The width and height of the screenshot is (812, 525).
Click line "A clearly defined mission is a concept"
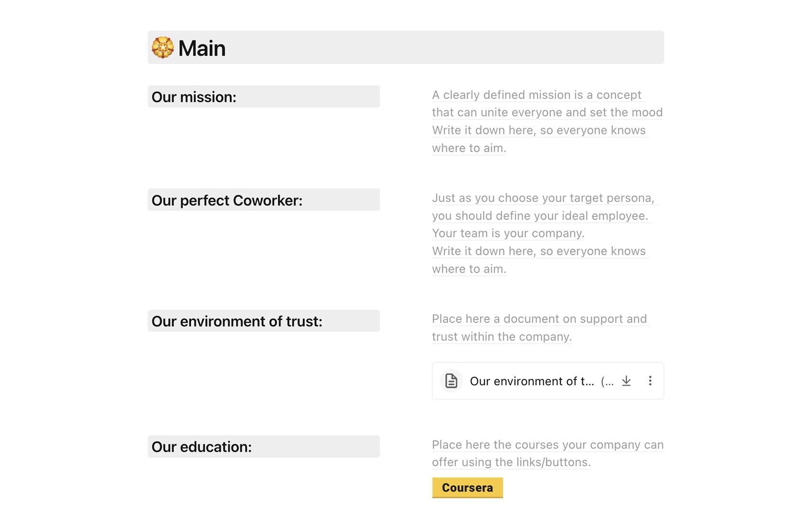[536, 95]
